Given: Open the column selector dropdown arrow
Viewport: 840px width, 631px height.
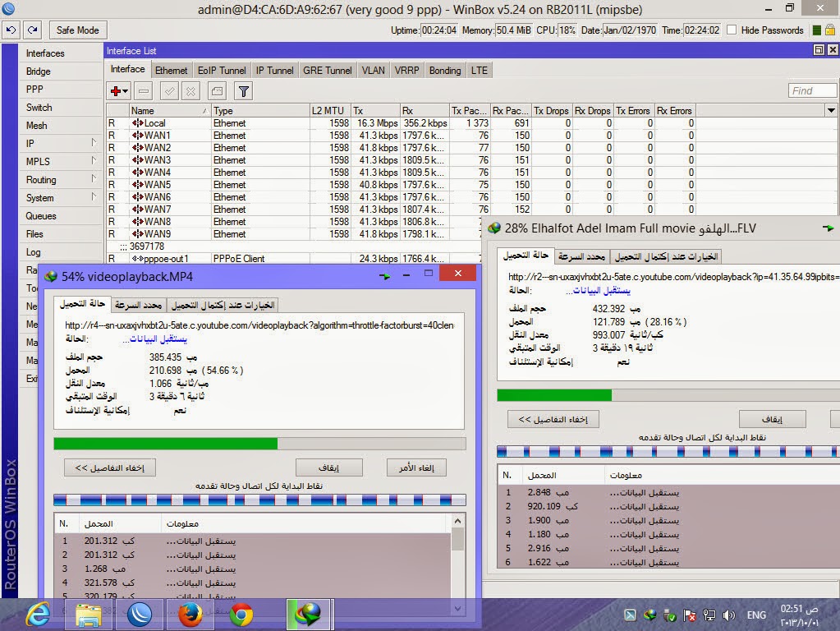Looking at the screenshot, I should click(x=831, y=110).
